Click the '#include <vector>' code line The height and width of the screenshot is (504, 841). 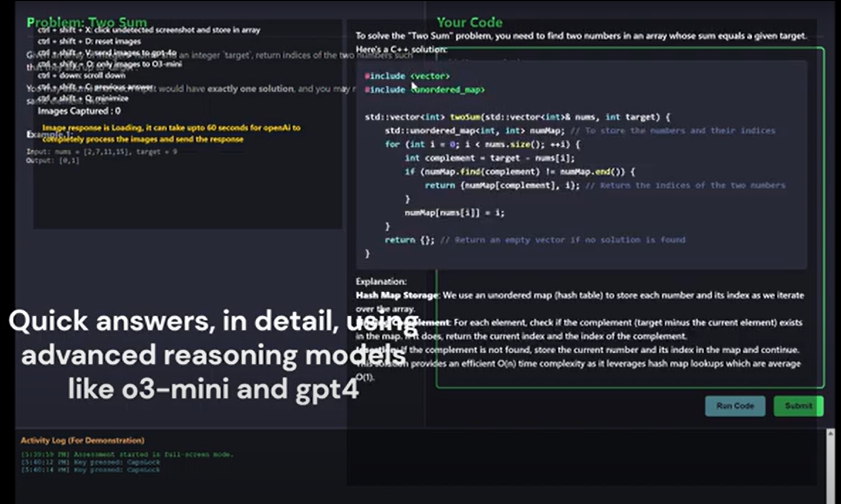407,76
